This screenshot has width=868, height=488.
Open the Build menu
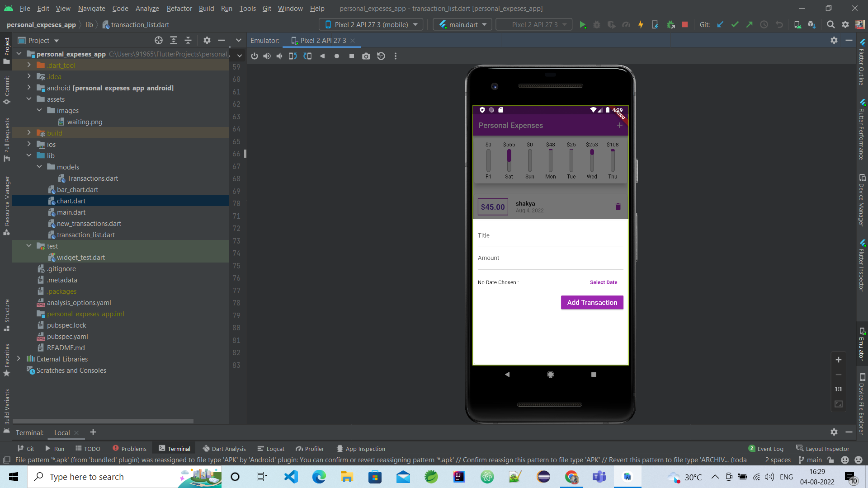pos(206,9)
